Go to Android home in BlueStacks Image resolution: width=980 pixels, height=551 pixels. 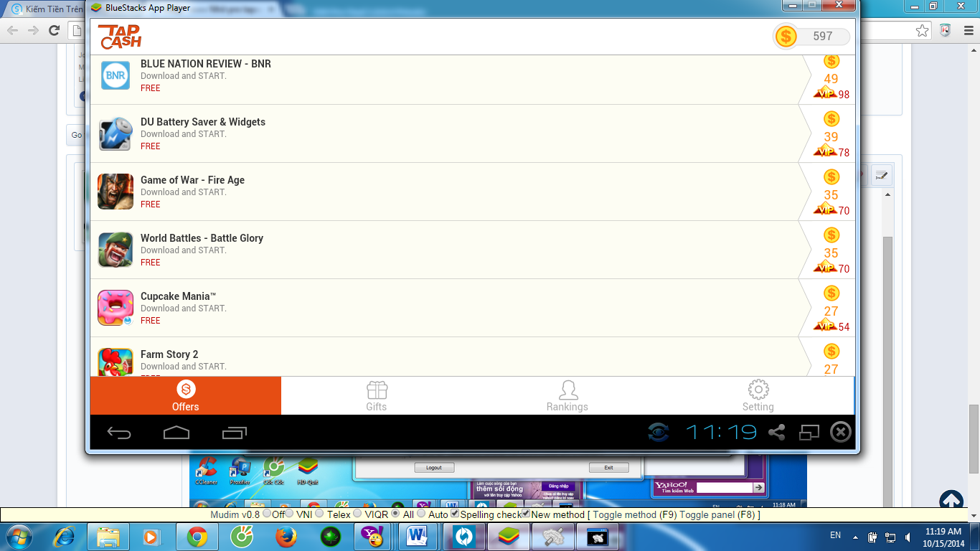coord(176,433)
